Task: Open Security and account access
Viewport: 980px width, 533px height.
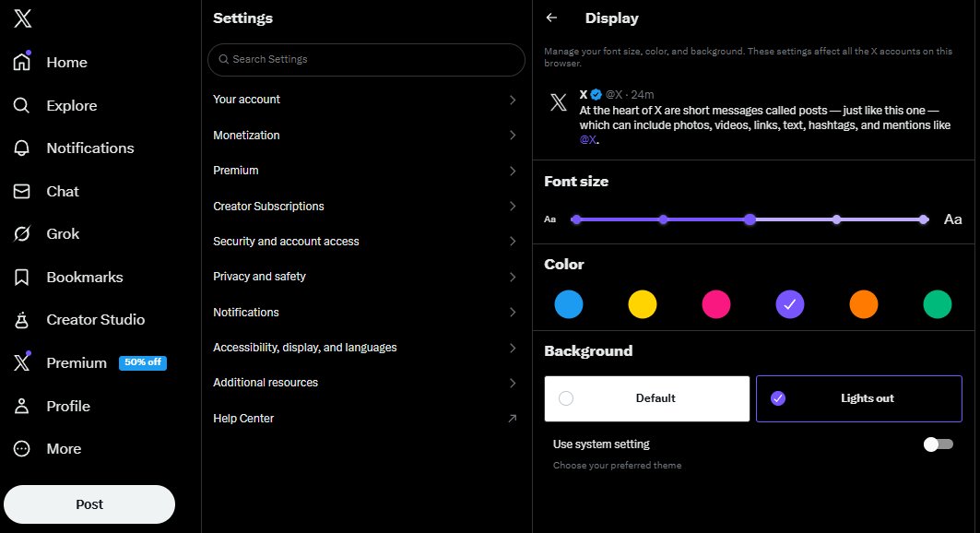Action: click(x=366, y=242)
